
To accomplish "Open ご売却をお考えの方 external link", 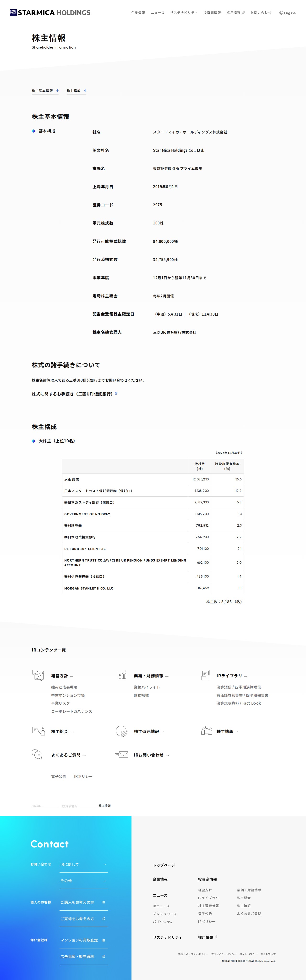I will pos(84,919).
